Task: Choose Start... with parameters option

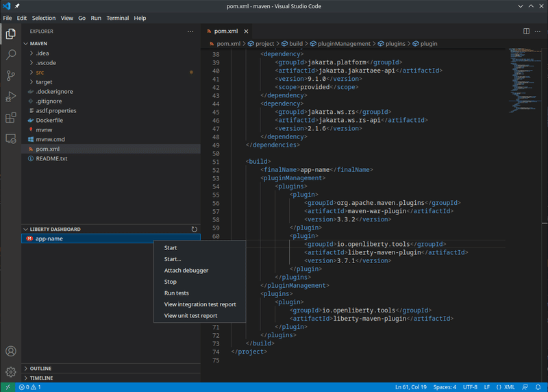Action: [x=199, y=259]
